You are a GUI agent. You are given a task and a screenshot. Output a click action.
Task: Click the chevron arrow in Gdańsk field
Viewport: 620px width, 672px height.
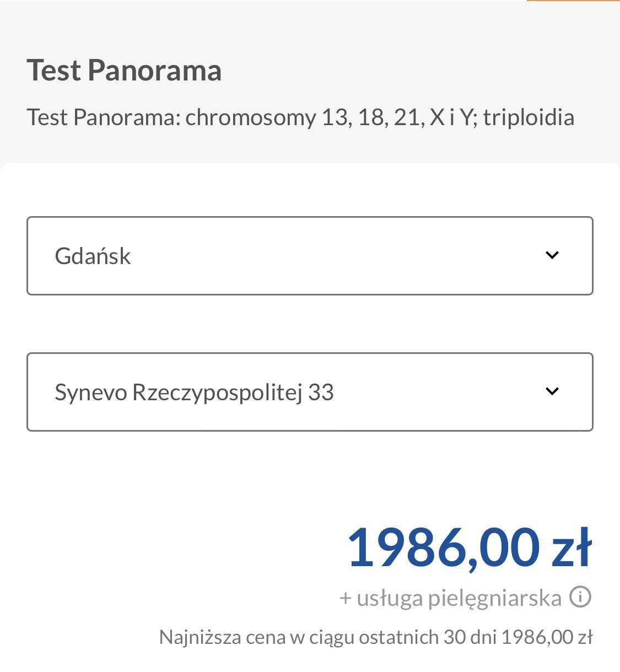click(552, 255)
